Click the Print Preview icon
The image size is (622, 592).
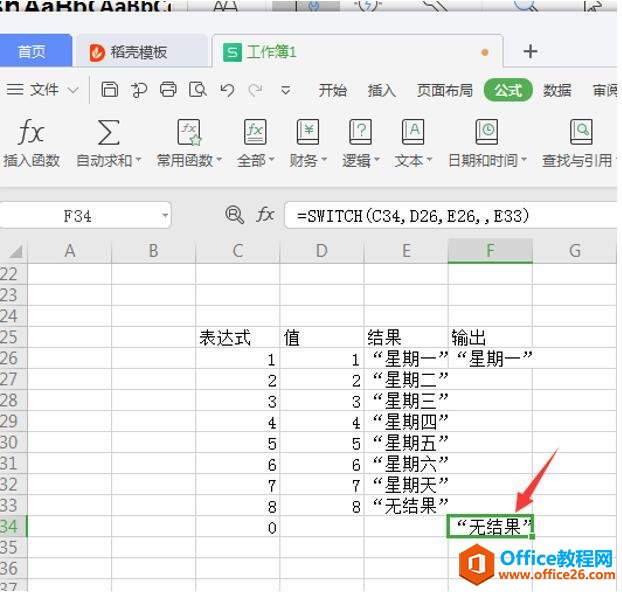point(198,90)
